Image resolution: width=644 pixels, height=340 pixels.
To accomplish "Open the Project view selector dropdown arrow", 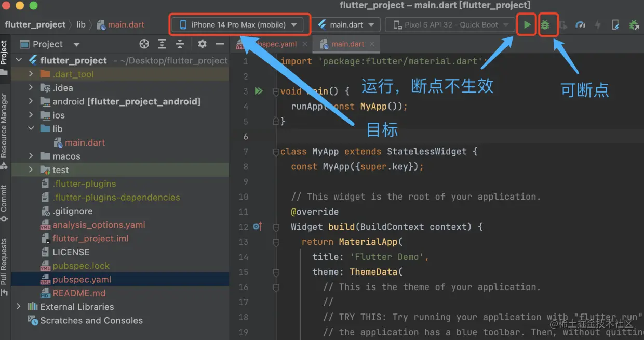I will (x=76, y=45).
